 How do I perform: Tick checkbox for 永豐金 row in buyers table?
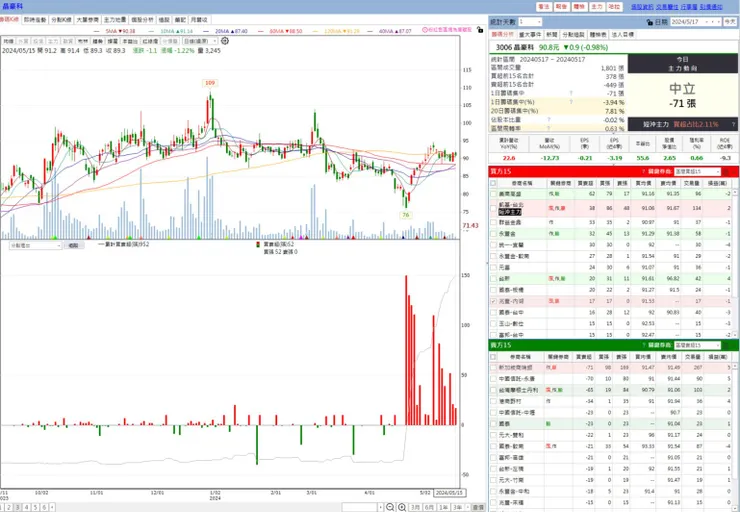coord(493,234)
